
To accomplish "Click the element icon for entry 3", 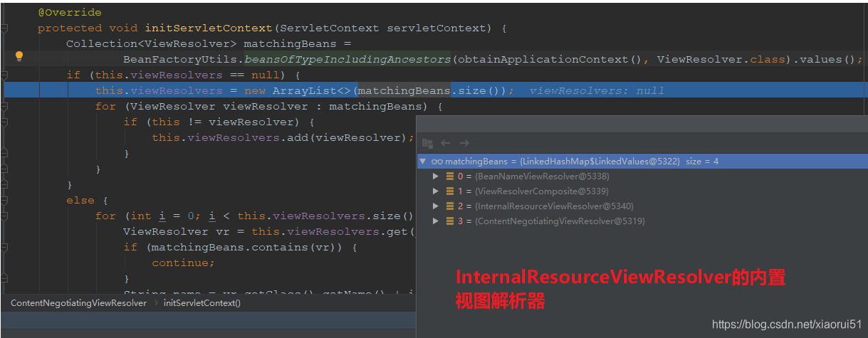I will (x=450, y=221).
